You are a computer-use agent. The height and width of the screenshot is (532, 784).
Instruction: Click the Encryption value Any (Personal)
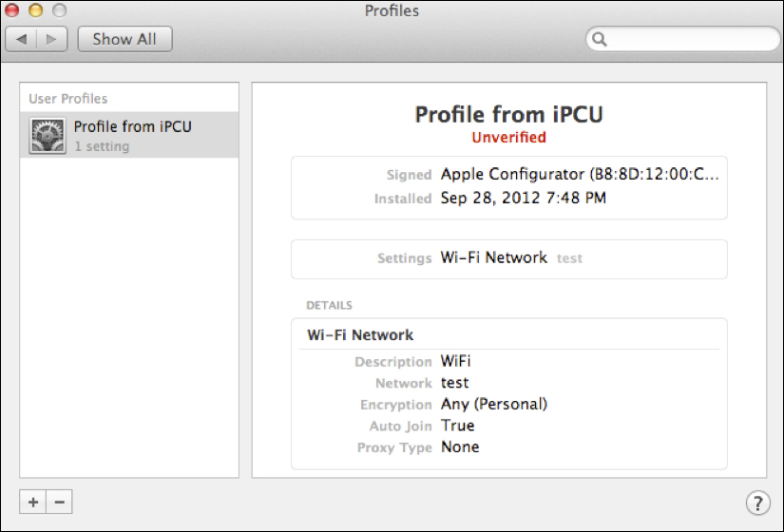494,404
